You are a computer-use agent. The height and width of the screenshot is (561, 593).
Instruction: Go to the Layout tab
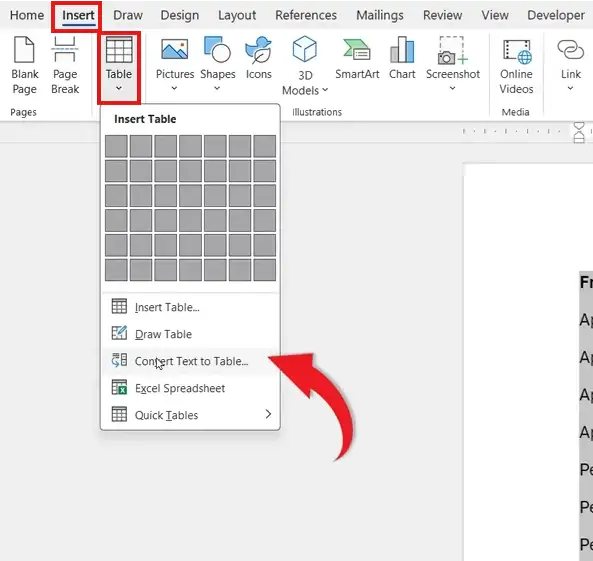(237, 15)
